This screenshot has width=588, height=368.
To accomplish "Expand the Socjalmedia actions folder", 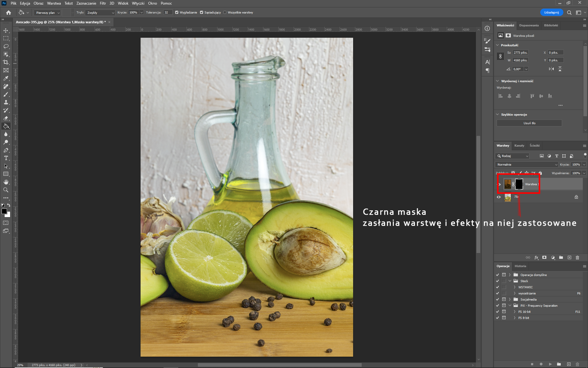I will pyautogui.click(x=510, y=299).
